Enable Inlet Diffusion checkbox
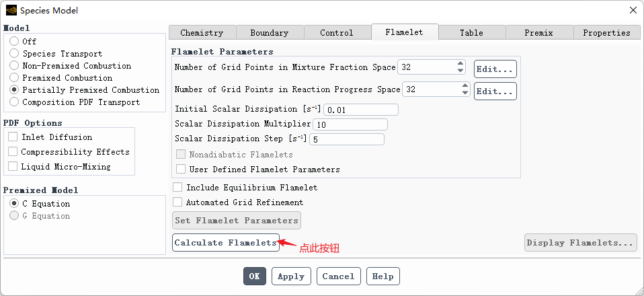Screen dimensions: 644x296 tap(13, 137)
